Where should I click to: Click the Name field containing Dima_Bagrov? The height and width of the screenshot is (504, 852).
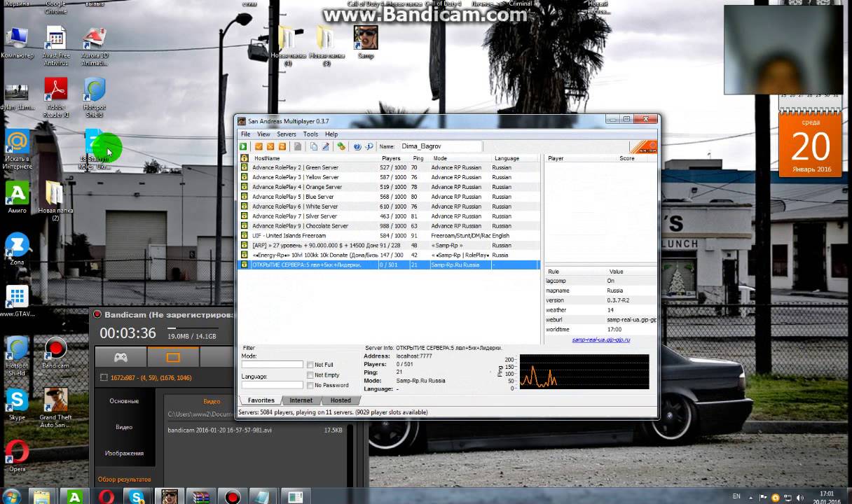[x=440, y=146]
